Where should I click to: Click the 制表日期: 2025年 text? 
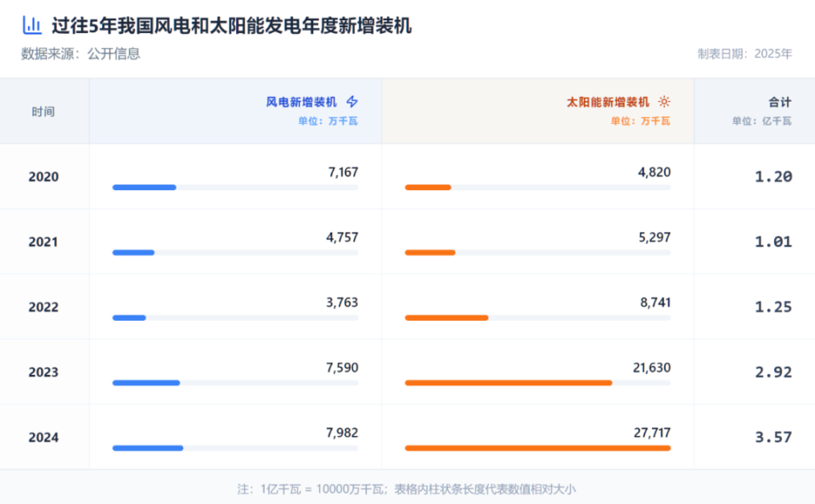tap(744, 52)
